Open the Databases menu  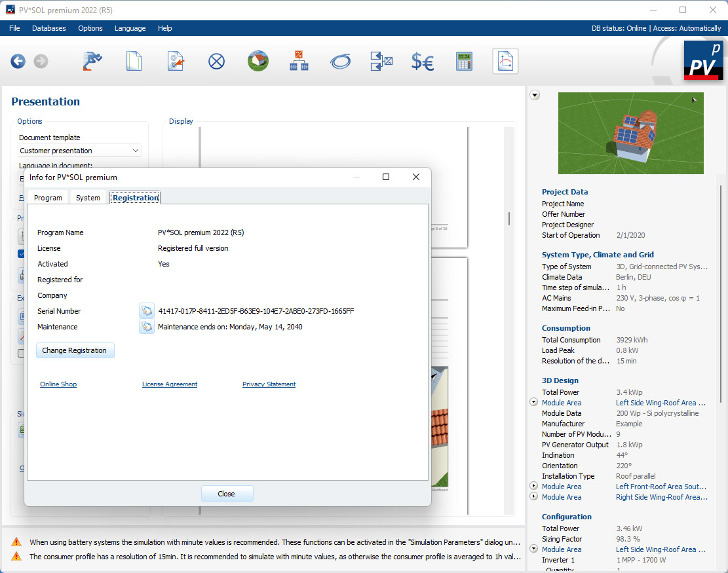pyautogui.click(x=49, y=28)
